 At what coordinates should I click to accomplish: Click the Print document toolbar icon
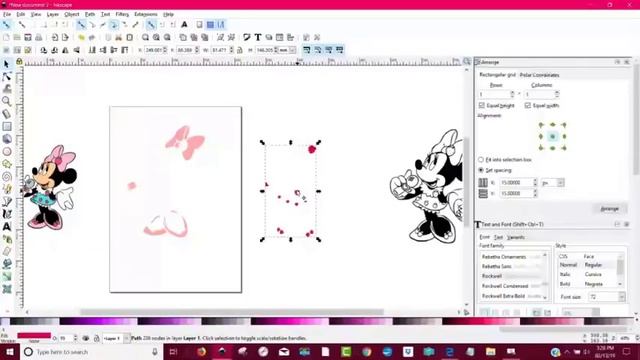point(39,38)
